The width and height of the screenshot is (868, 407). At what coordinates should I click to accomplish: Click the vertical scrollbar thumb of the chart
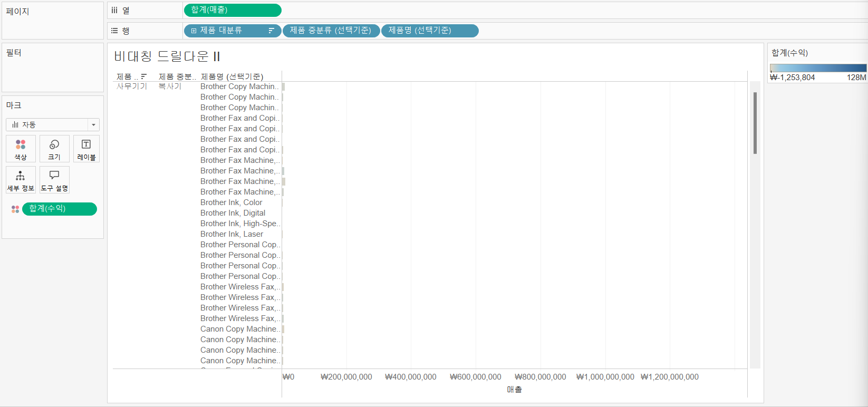coord(755,123)
